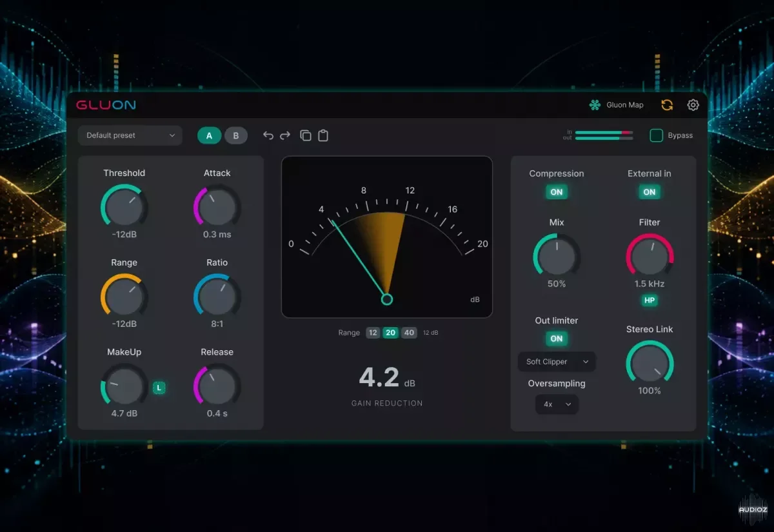
Task: Click the Bypass label text
Action: point(680,135)
